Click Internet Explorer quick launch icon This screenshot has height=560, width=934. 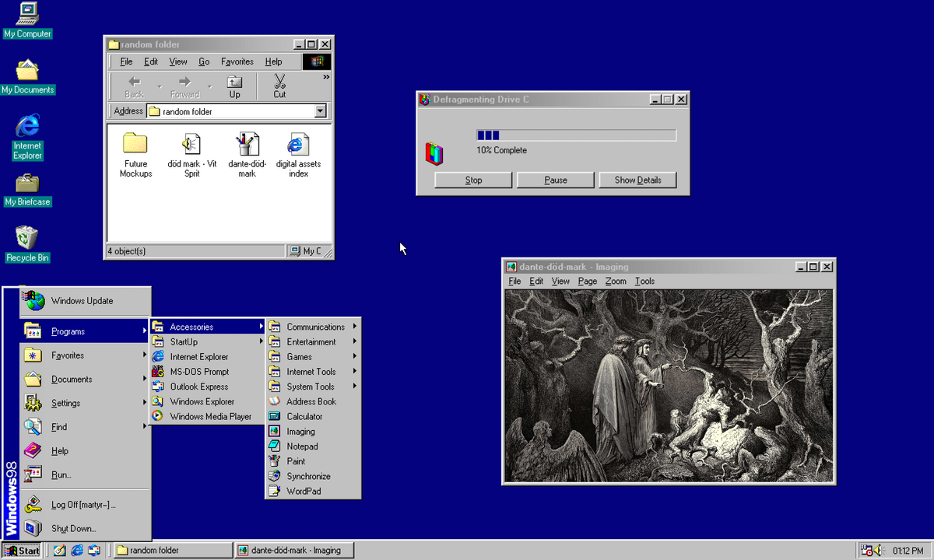pos(77,550)
